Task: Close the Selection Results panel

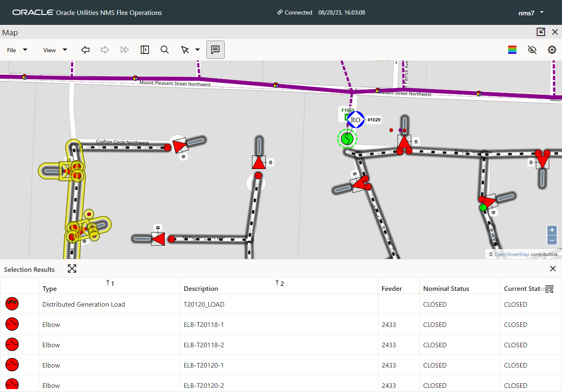Action: click(553, 269)
